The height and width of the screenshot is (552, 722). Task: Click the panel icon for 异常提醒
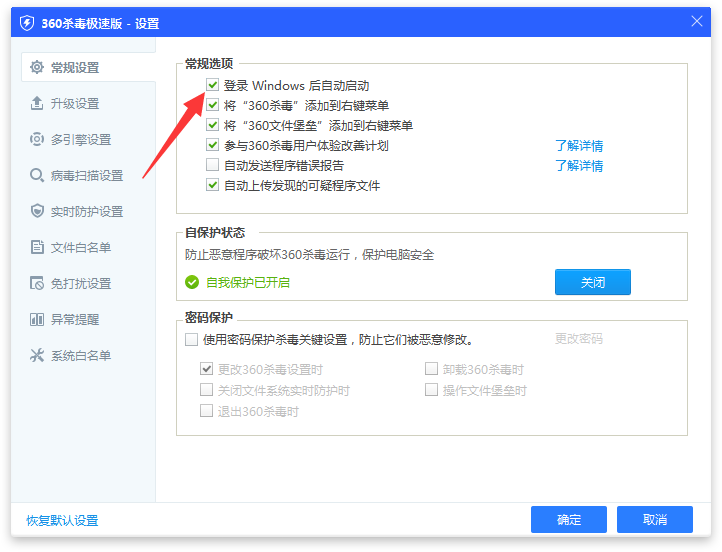click(x=37, y=319)
